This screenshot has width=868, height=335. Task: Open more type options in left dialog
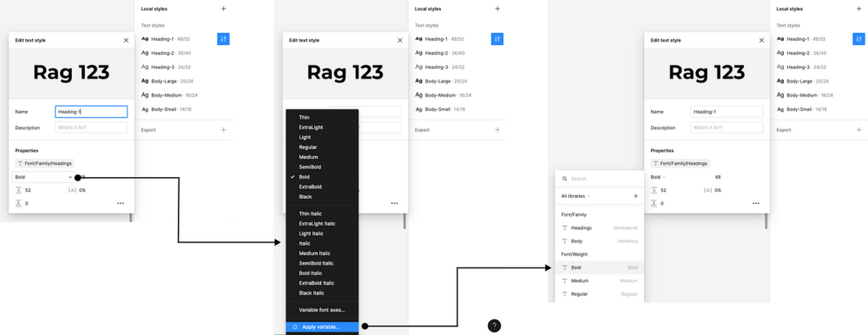pyautogui.click(x=121, y=203)
